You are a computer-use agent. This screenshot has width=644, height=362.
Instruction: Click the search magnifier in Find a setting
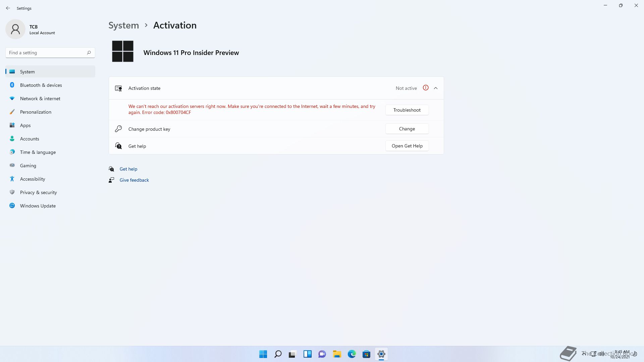(x=89, y=53)
